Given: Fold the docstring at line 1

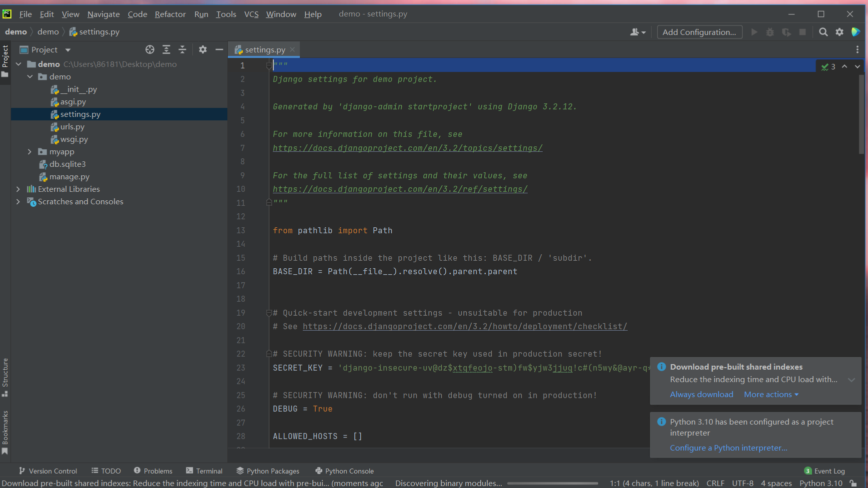Looking at the screenshot, I should (x=269, y=65).
